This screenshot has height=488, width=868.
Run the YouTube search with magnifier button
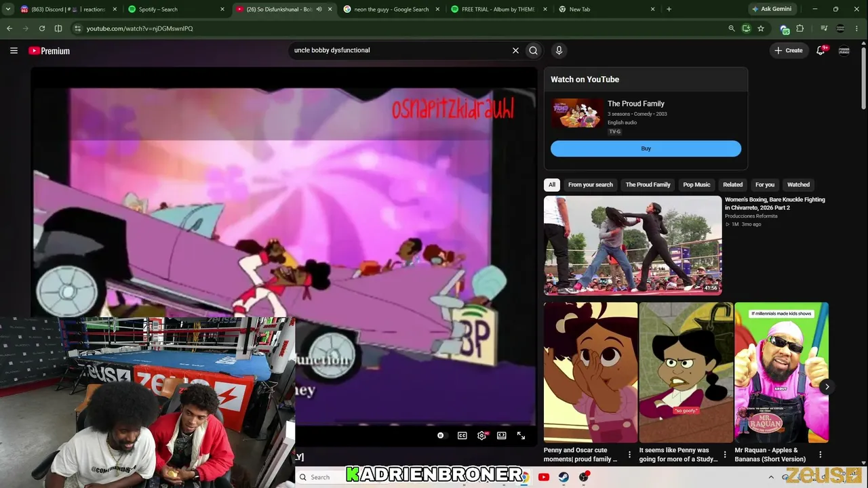coord(534,50)
